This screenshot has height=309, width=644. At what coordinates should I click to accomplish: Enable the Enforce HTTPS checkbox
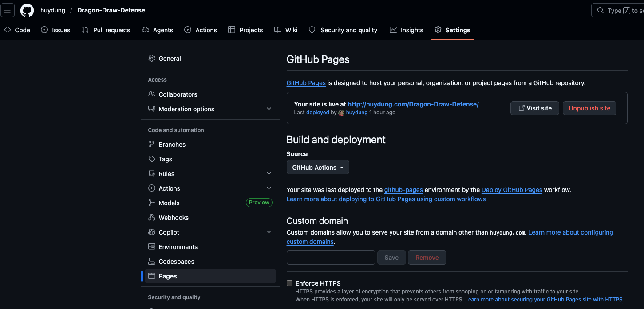point(290,283)
